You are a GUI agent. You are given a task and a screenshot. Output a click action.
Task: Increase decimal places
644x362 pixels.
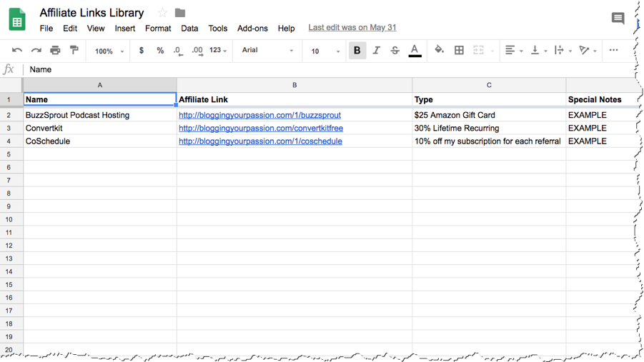[197, 51]
